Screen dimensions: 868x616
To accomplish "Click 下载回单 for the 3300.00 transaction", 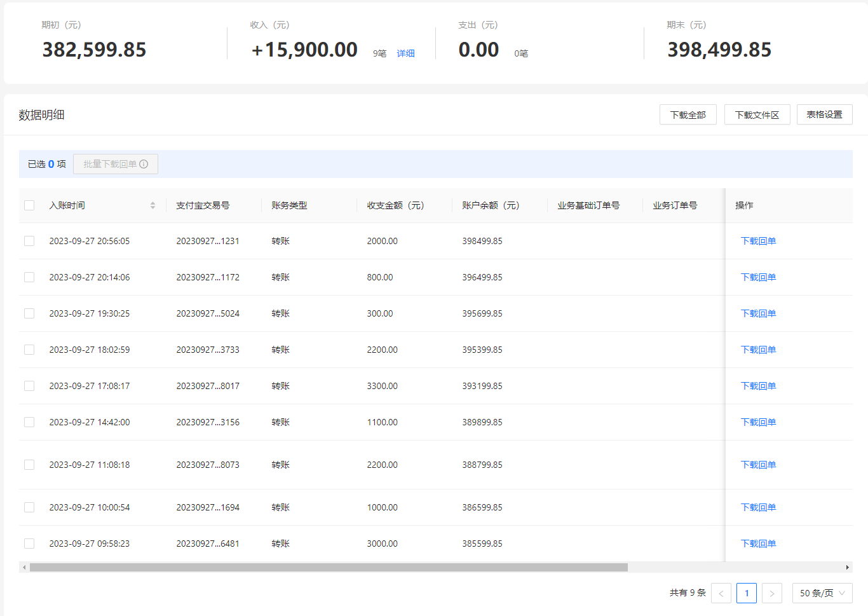I will (758, 386).
